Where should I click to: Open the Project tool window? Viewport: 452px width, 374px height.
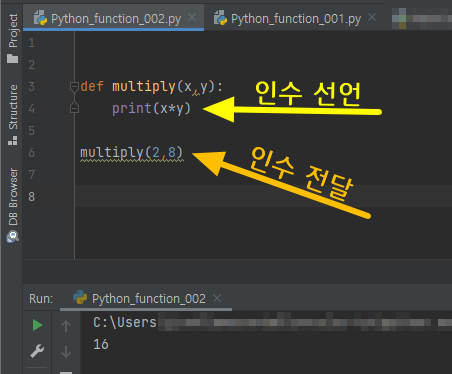[13, 38]
